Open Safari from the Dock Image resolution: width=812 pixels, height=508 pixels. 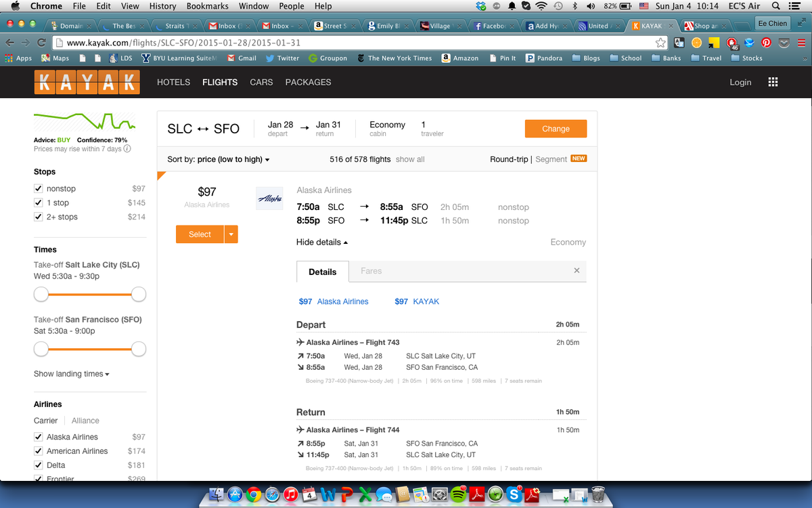pyautogui.click(x=273, y=494)
